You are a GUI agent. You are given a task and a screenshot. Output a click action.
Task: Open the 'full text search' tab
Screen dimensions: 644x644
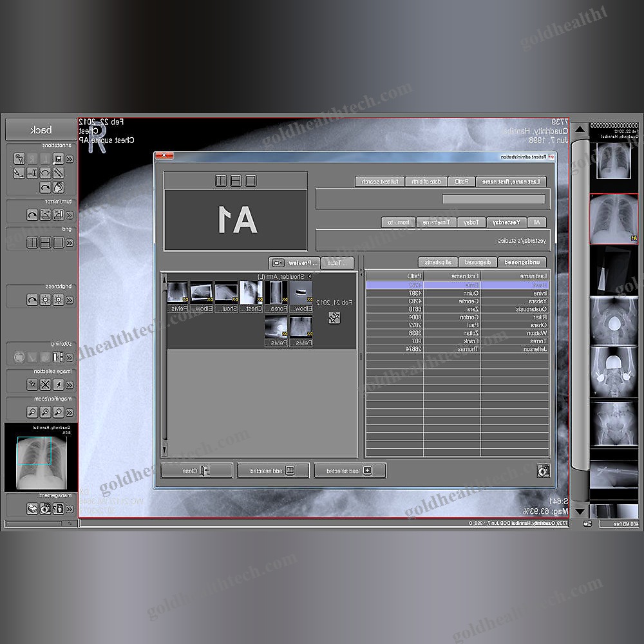pyautogui.click(x=380, y=182)
